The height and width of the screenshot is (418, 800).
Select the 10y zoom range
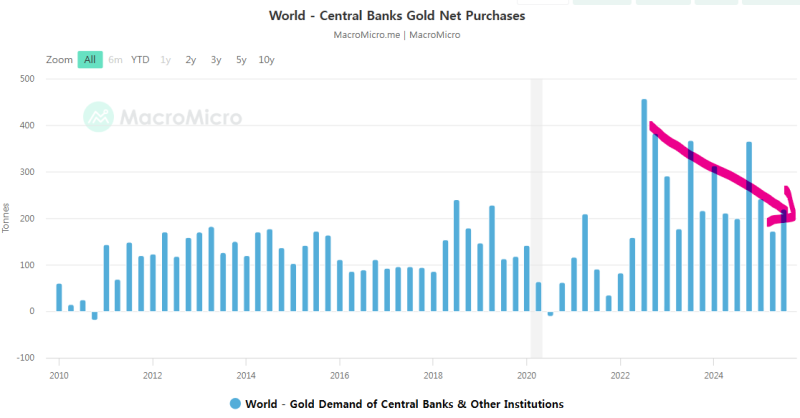click(266, 60)
